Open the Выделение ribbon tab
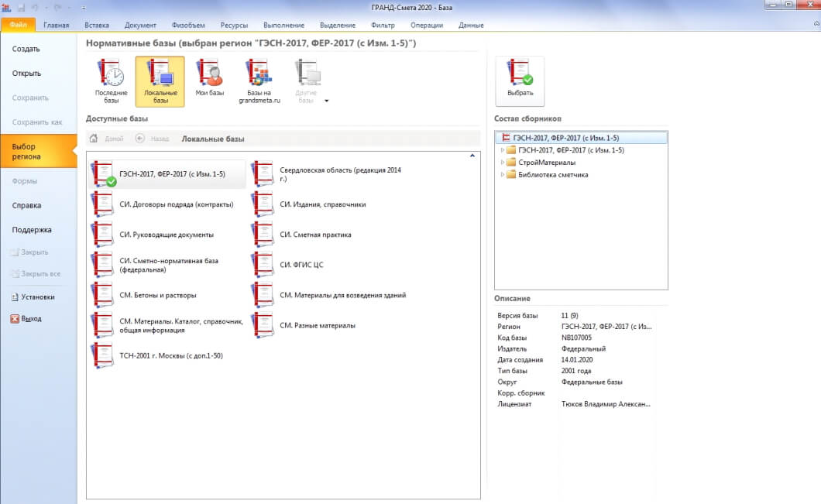 point(338,25)
